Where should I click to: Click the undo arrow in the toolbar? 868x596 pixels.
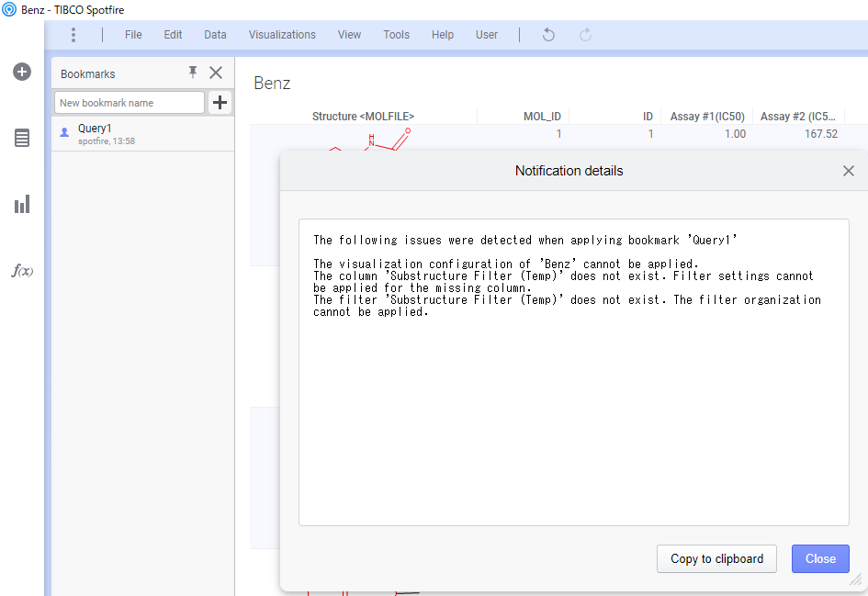[x=548, y=35]
